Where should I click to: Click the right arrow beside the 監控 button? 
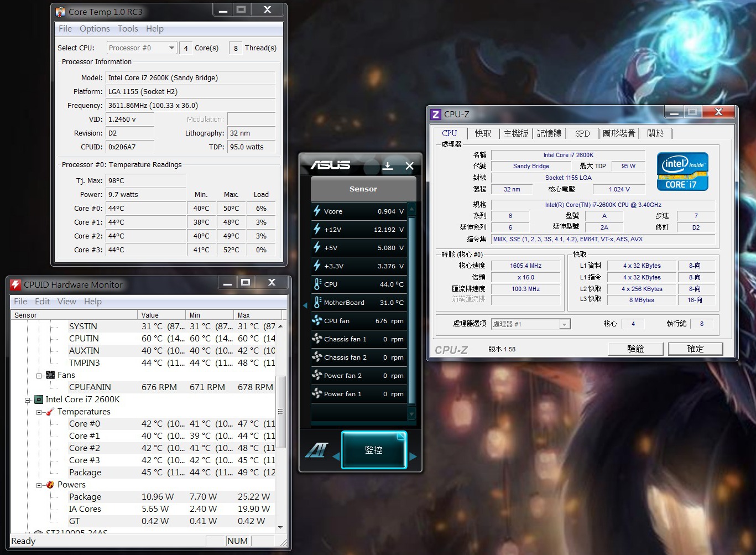pyautogui.click(x=413, y=457)
